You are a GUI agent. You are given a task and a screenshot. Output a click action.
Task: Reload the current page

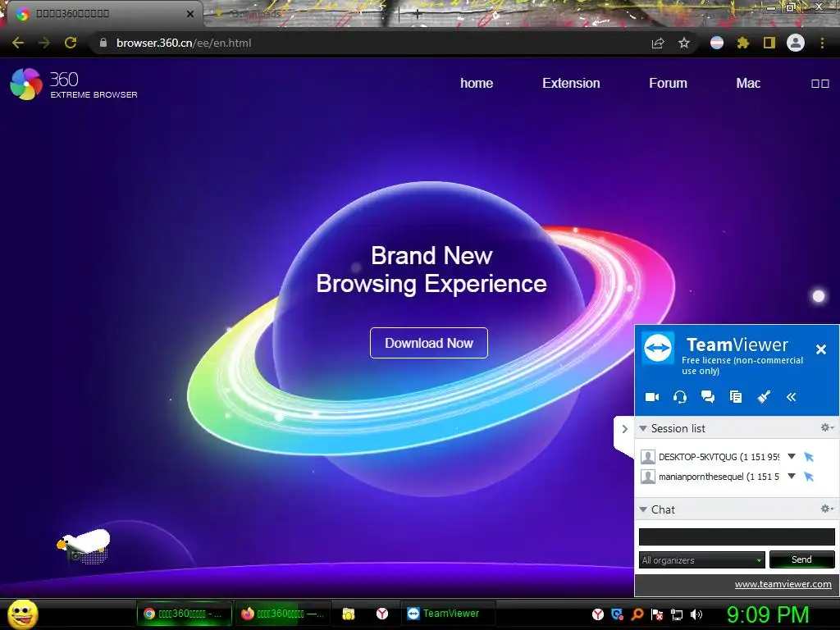pos(71,43)
